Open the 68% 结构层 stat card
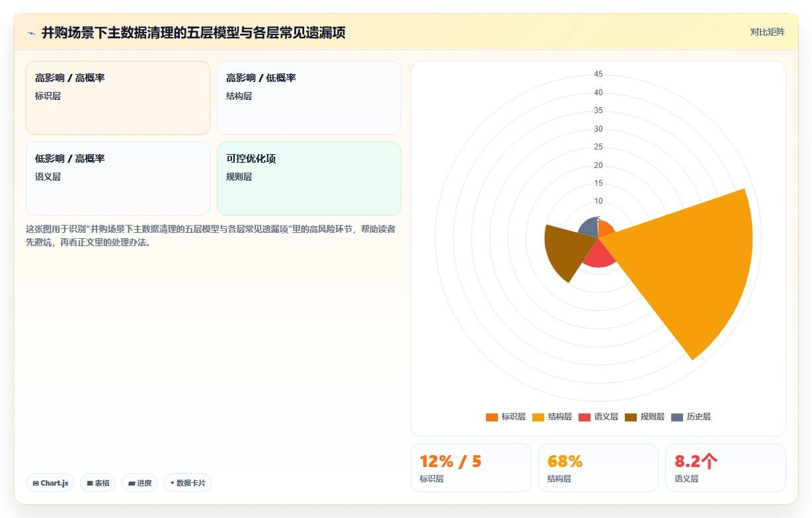The height and width of the screenshot is (518, 812). click(x=598, y=468)
